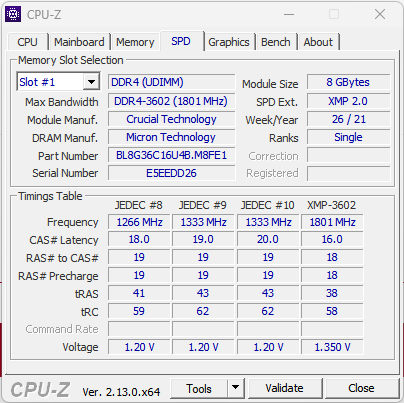
Task: Click the DDR4 (UDIMM) memory type field
Action: tap(171, 82)
